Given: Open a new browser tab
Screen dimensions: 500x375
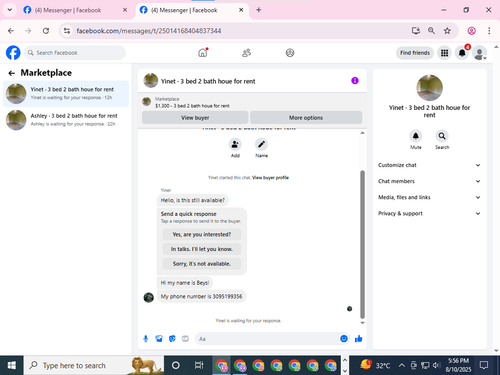Looking at the screenshot, I should (x=259, y=10).
